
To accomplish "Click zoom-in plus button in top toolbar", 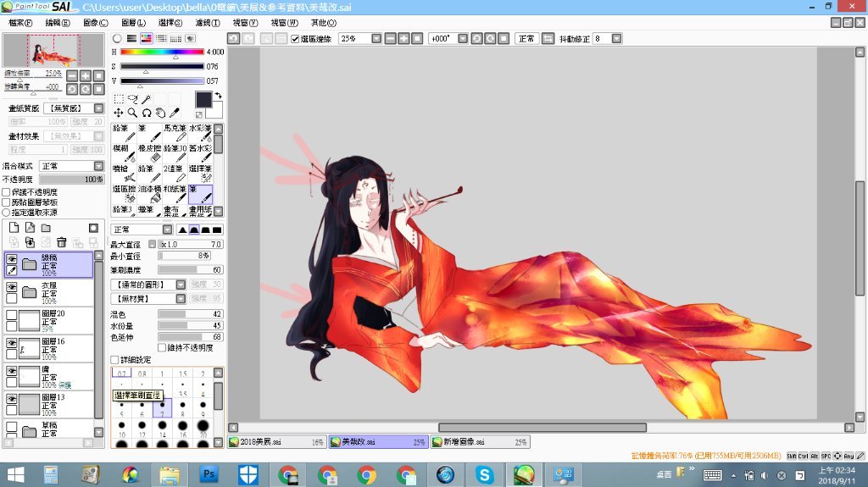I will (x=403, y=38).
